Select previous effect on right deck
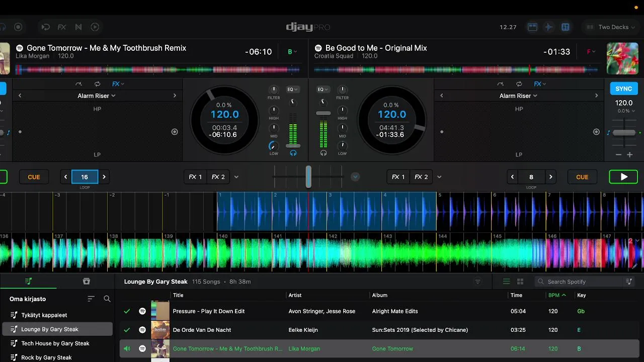The image size is (644, 362). [442, 96]
